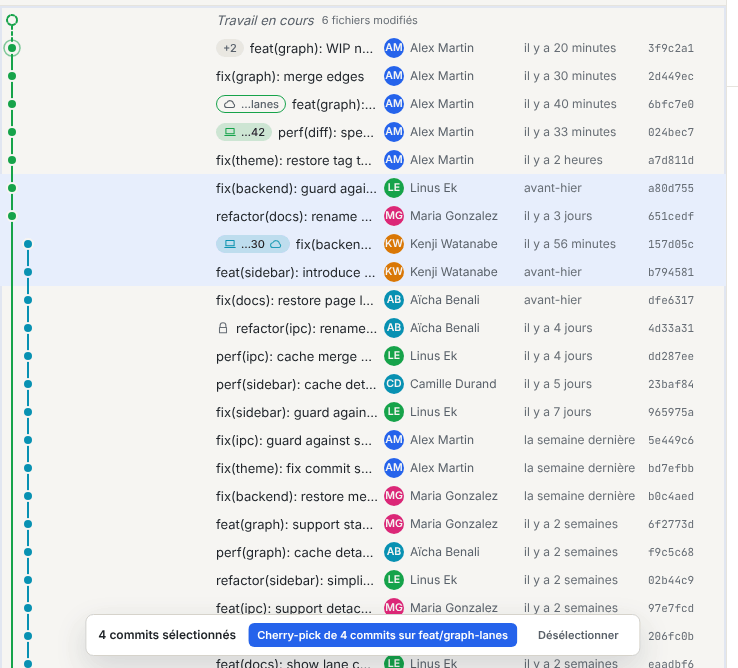
Task: Click the KW avatar for commit b794581
Action: pyautogui.click(x=394, y=272)
